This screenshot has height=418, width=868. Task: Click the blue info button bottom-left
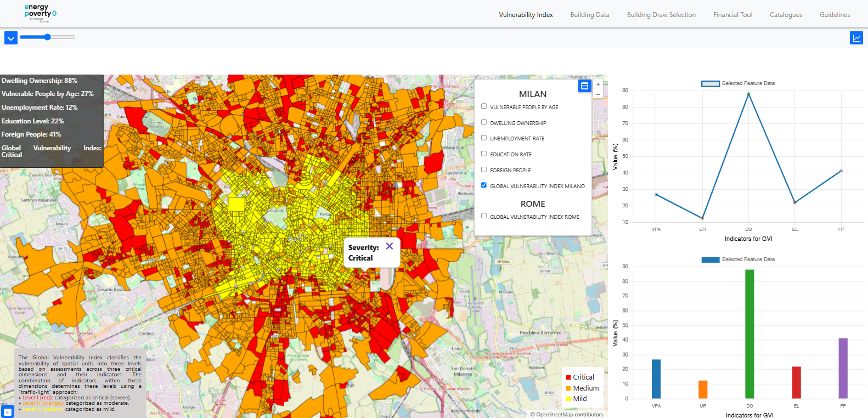click(8, 411)
